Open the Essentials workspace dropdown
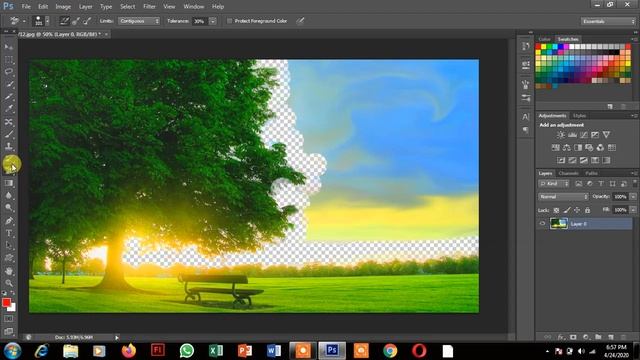Image resolution: width=640 pixels, height=360 pixels. [608, 21]
